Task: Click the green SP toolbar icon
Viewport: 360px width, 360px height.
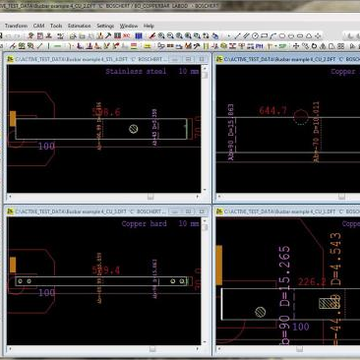Action: coord(282,46)
